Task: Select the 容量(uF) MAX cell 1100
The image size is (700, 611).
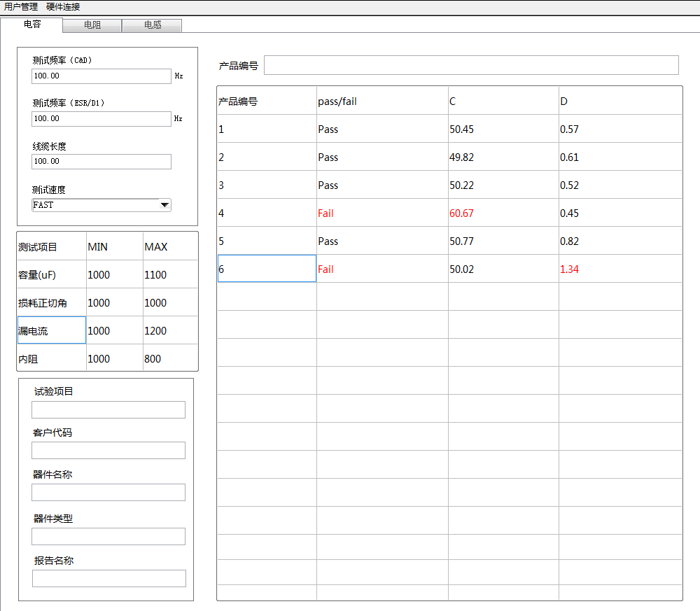Action: click(x=170, y=274)
